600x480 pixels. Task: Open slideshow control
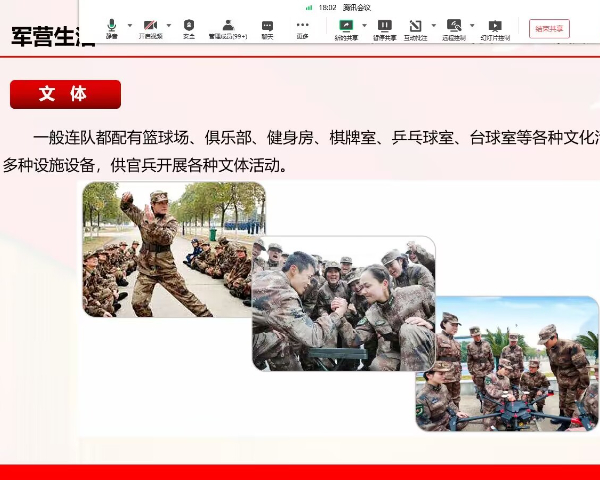point(495,29)
